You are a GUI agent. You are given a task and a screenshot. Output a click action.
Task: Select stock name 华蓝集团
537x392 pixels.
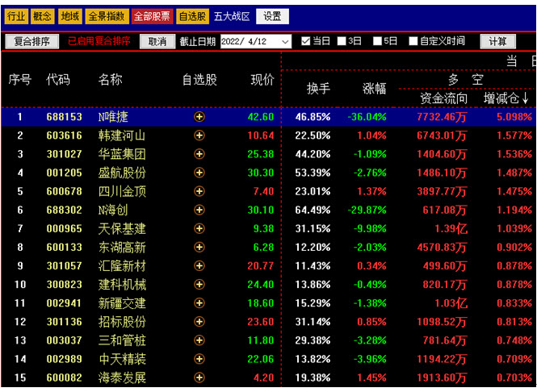pos(122,154)
